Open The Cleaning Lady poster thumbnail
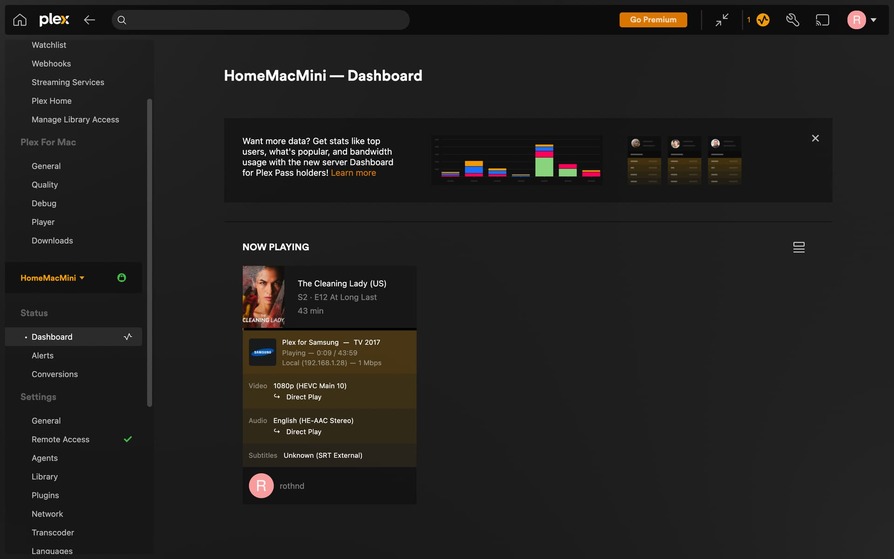The height and width of the screenshot is (559, 894). pyautogui.click(x=263, y=297)
